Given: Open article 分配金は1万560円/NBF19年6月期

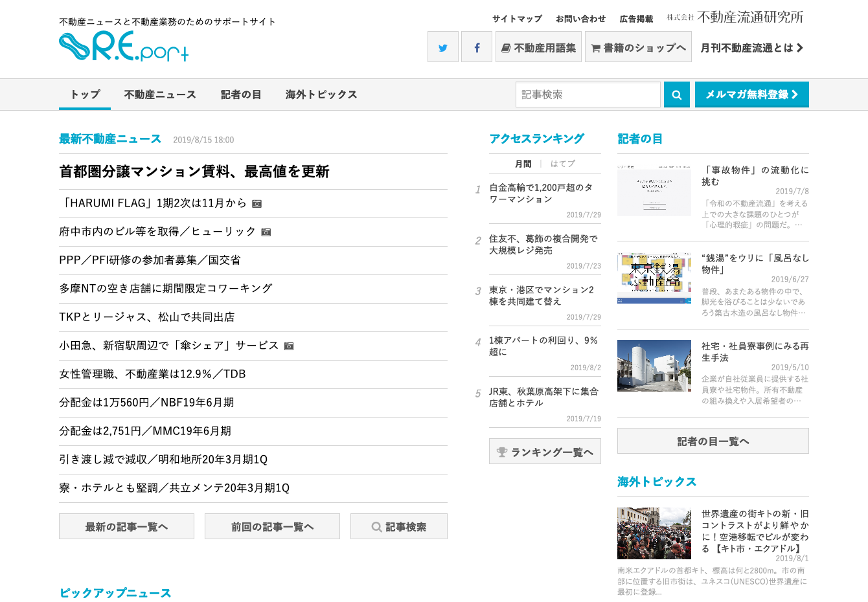Looking at the screenshot, I should 146,403.
